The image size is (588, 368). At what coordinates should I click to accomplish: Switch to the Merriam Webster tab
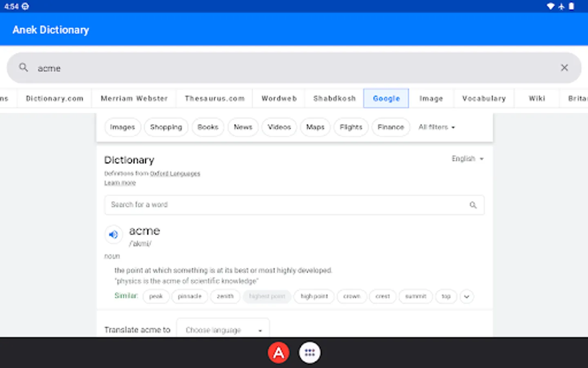[134, 99]
